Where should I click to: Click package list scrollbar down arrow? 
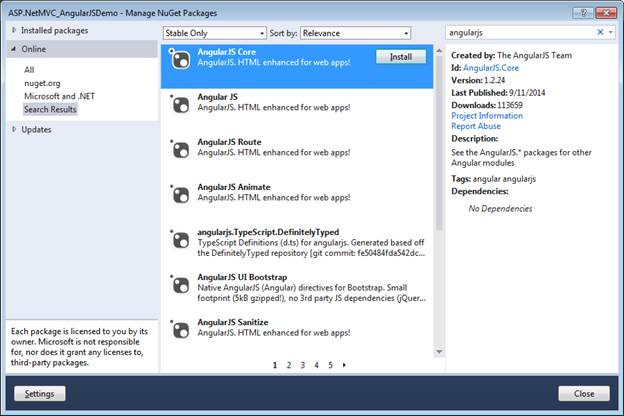coord(439,352)
